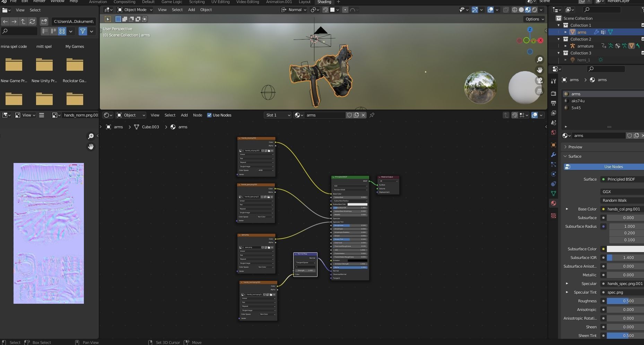Viewport: 644px width, 345px height.
Task: Open Slot 1 material slot dropdown
Action: (x=278, y=115)
